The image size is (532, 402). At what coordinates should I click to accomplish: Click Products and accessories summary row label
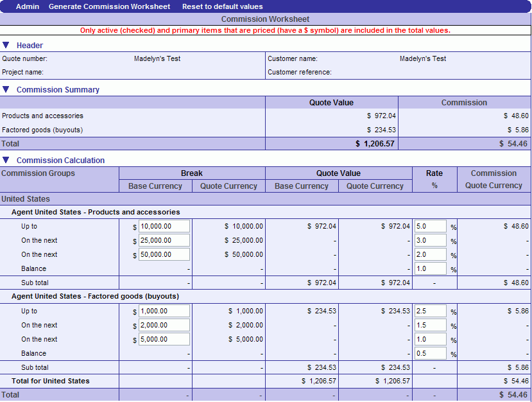point(42,116)
